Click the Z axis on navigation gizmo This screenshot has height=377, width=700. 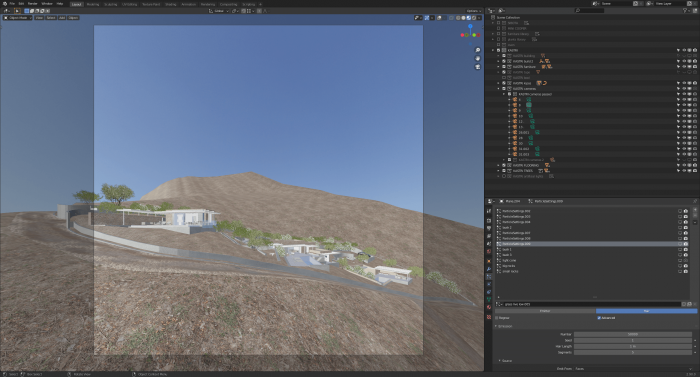tap(470, 27)
